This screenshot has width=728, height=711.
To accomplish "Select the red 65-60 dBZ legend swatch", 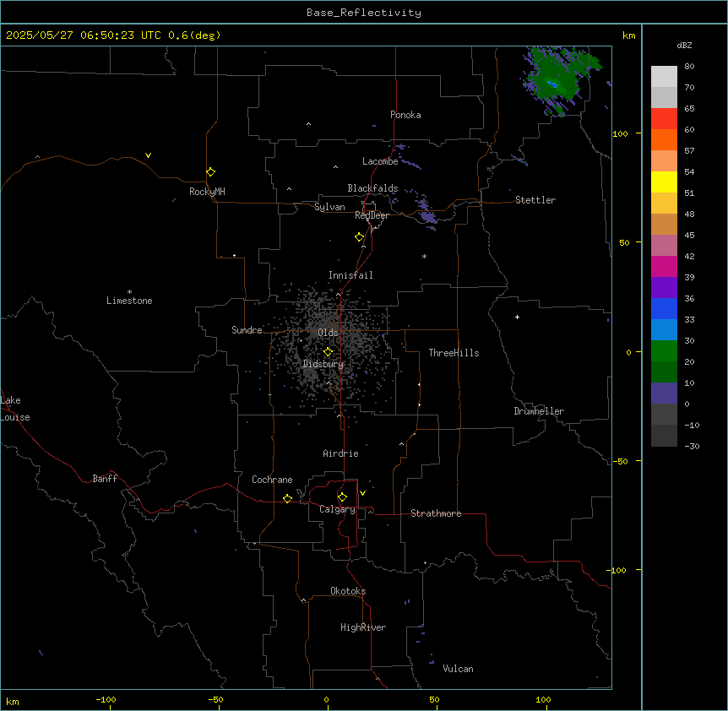I will (x=664, y=118).
